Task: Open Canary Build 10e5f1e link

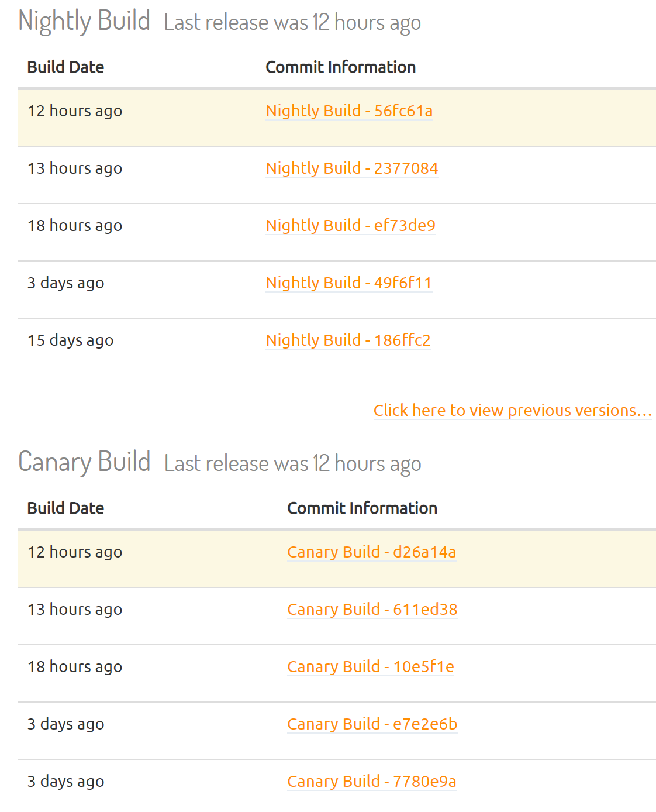Action: point(371,666)
